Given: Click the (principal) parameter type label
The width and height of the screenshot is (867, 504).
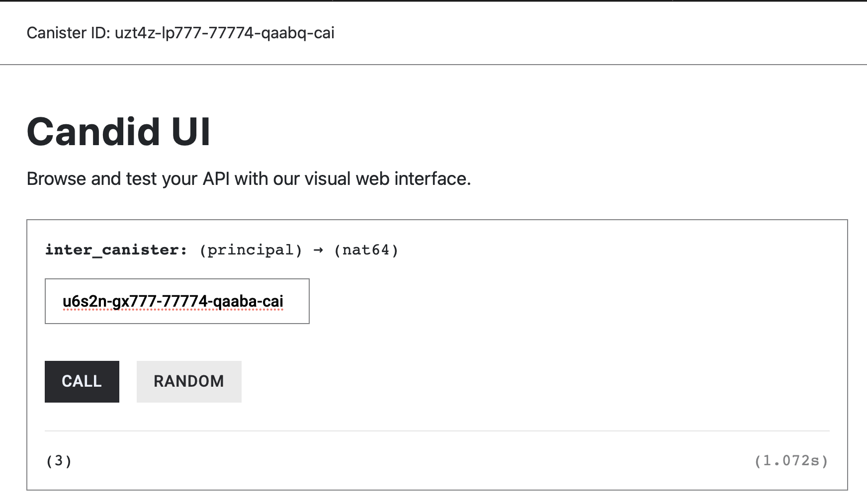Looking at the screenshot, I should point(251,249).
